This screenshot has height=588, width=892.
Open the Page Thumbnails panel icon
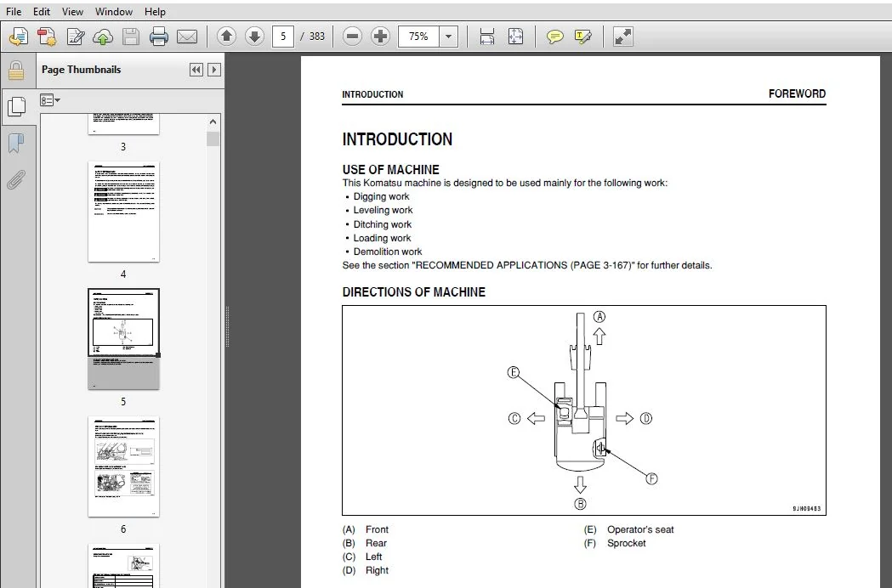pos(16,106)
